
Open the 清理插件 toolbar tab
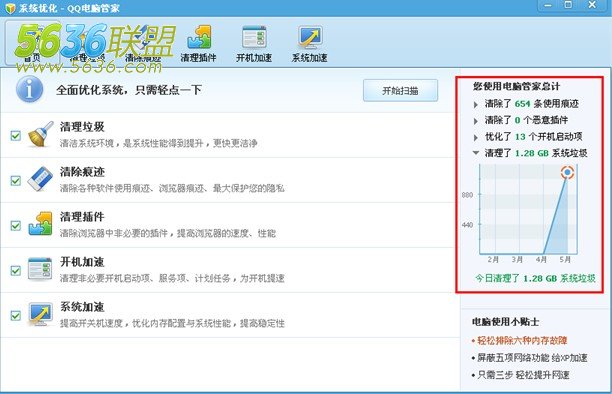click(198, 43)
